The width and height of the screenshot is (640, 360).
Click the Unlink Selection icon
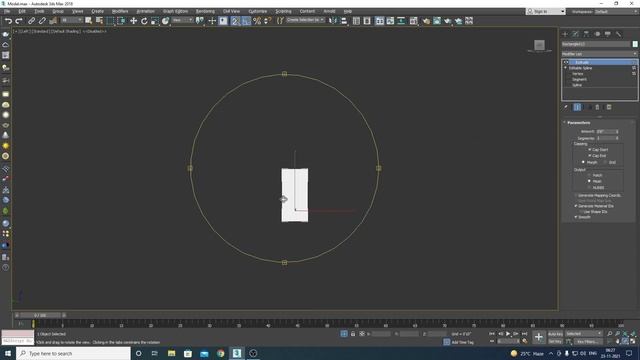(x=42, y=21)
